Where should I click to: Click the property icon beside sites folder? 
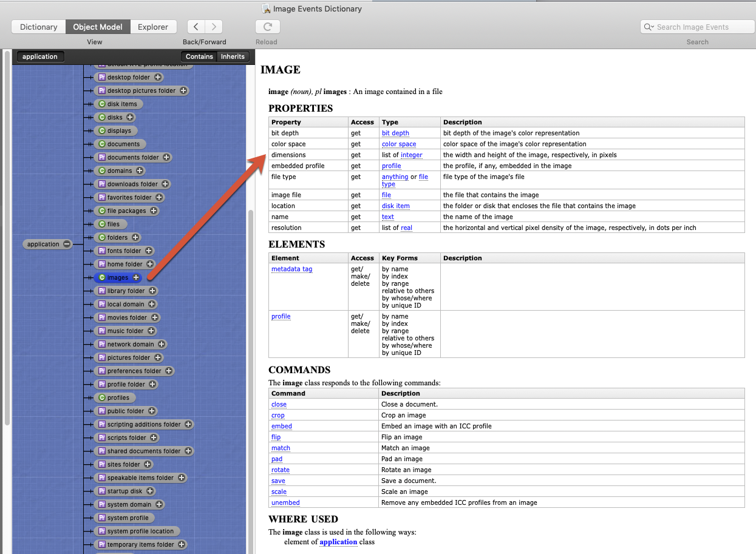pyautogui.click(x=102, y=465)
